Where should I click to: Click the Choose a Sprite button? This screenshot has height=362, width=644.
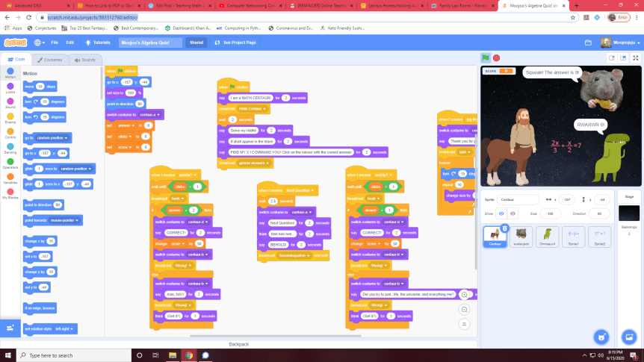[601, 336]
